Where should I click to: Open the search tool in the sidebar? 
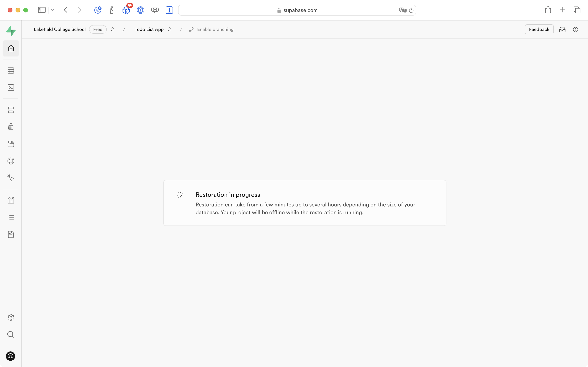tap(11, 334)
